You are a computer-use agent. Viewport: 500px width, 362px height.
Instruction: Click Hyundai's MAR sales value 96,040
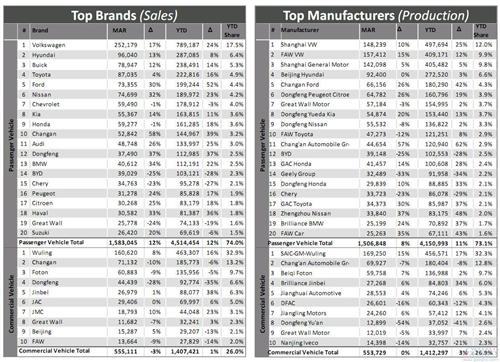[127, 55]
